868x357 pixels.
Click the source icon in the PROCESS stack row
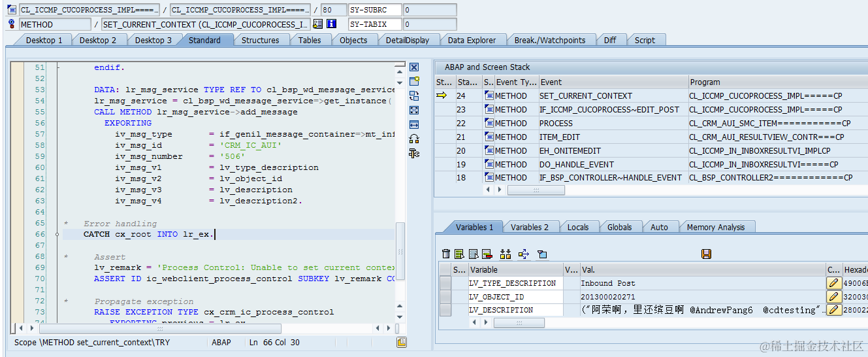tap(489, 123)
